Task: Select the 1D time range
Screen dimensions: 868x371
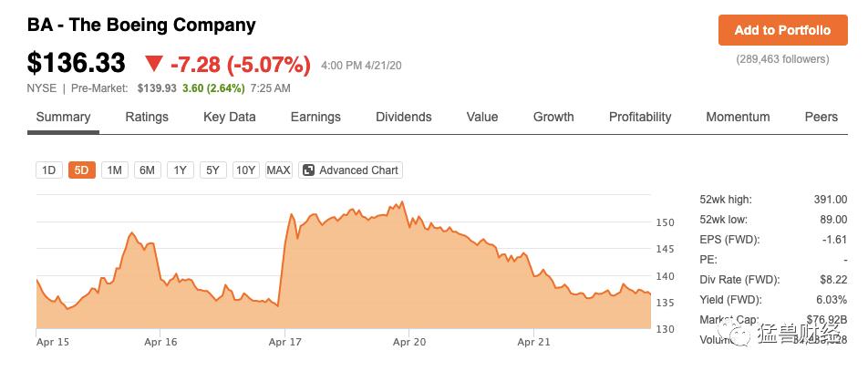Action: pos(49,170)
